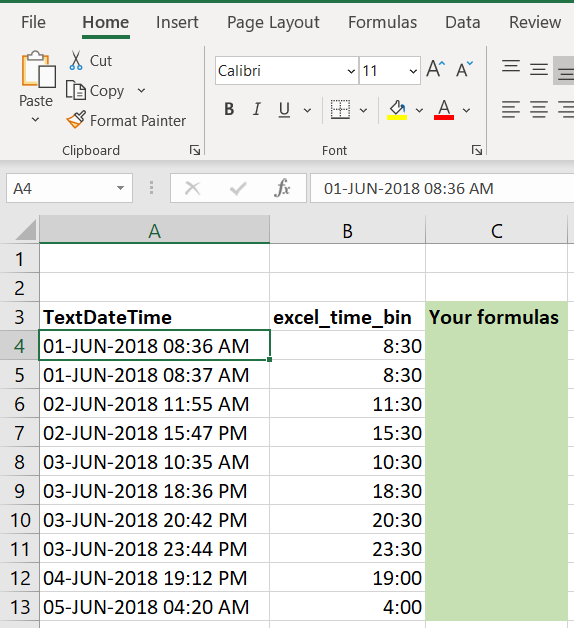Center text horizontally
The height and width of the screenshot is (628, 574).
(x=539, y=109)
